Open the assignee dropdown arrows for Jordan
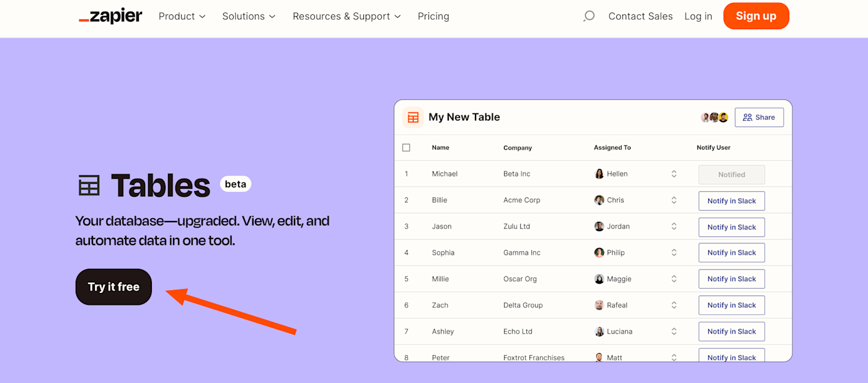 (674, 227)
